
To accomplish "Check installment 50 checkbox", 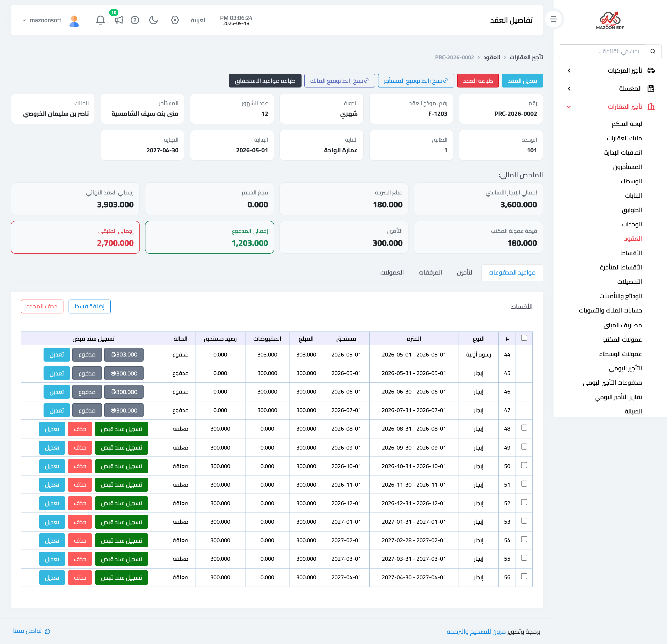I will coord(524,465).
